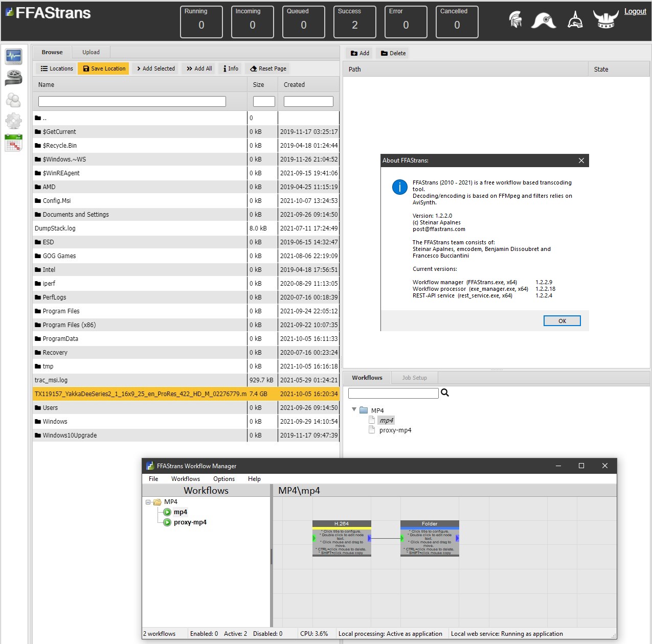Click the proxy-mp4 document icon
This screenshot has width=652, height=644.
tap(372, 430)
